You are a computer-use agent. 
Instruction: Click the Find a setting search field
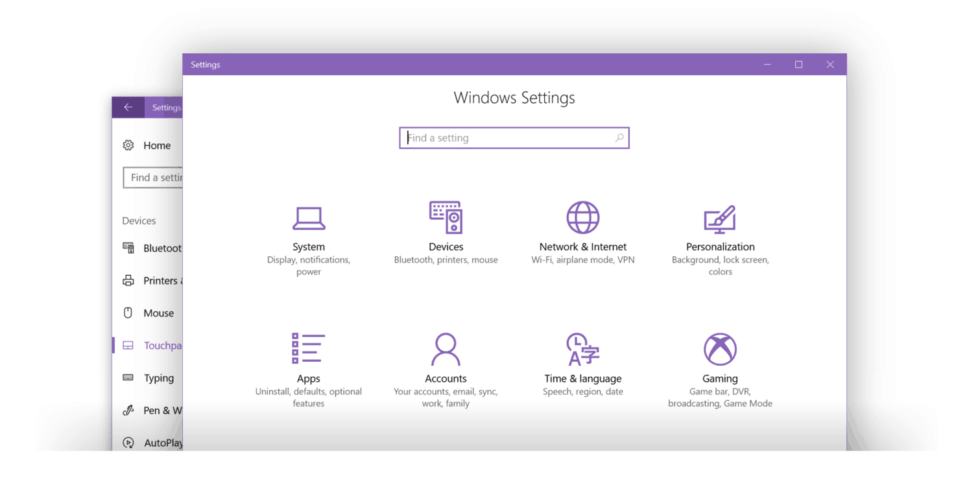click(x=514, y=137)
